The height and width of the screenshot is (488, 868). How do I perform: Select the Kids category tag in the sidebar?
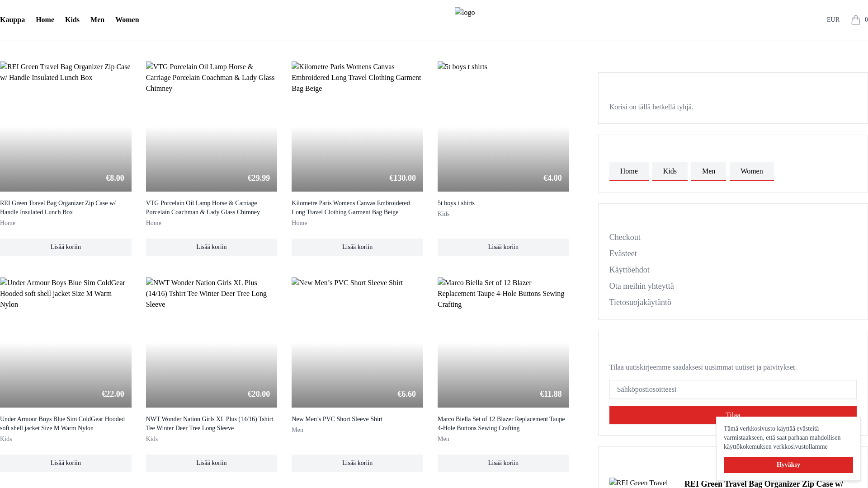(670, 171)
